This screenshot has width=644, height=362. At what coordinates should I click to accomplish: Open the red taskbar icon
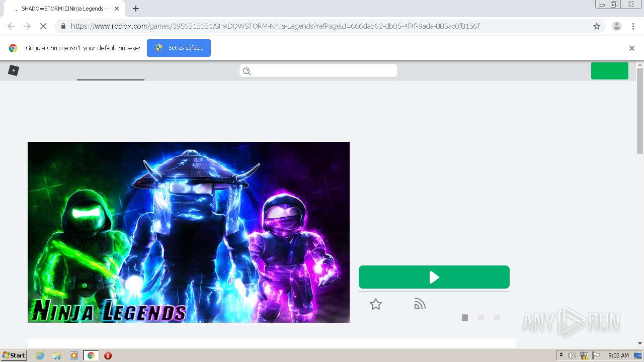click(x=108, y=355)
